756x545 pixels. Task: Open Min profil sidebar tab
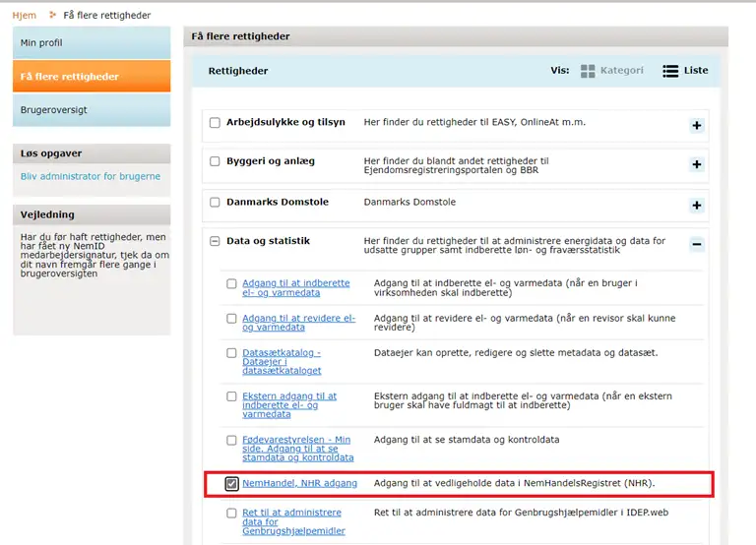[x=91, y=43]
